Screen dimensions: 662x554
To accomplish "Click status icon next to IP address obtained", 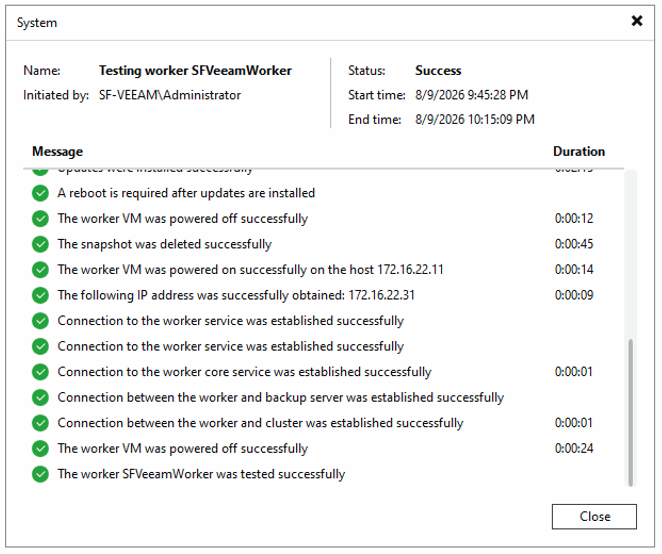I will (40, 296).
